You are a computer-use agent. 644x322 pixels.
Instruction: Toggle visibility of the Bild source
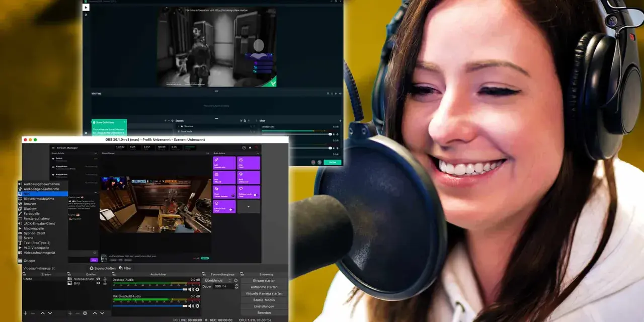click(99, 283)
